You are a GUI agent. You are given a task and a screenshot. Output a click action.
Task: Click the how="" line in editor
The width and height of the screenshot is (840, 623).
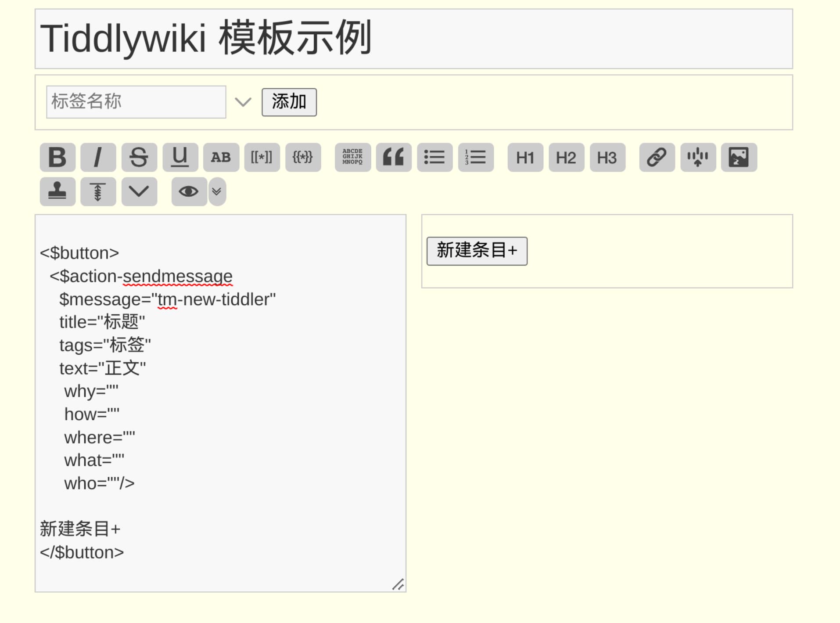(92, 414)
